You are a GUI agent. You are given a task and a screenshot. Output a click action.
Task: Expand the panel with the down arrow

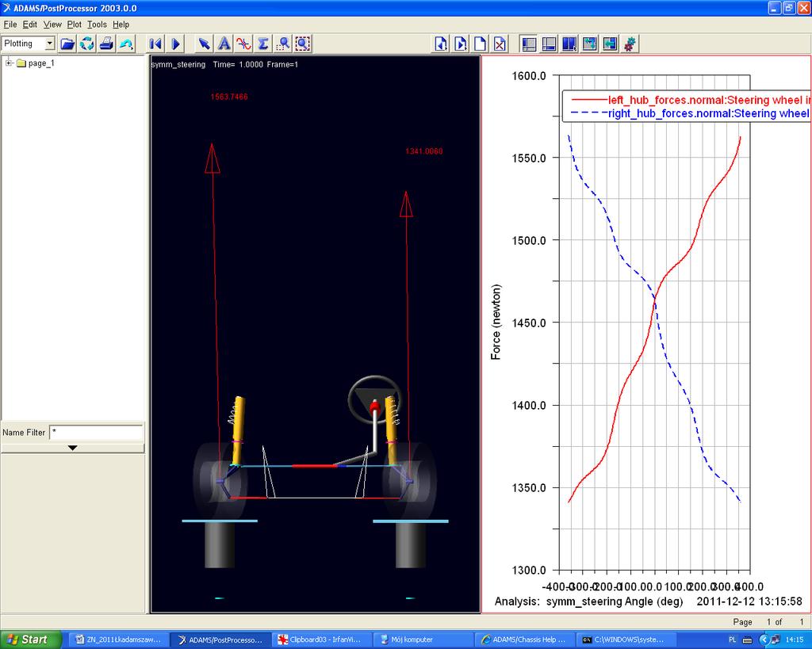pos(72,448)
